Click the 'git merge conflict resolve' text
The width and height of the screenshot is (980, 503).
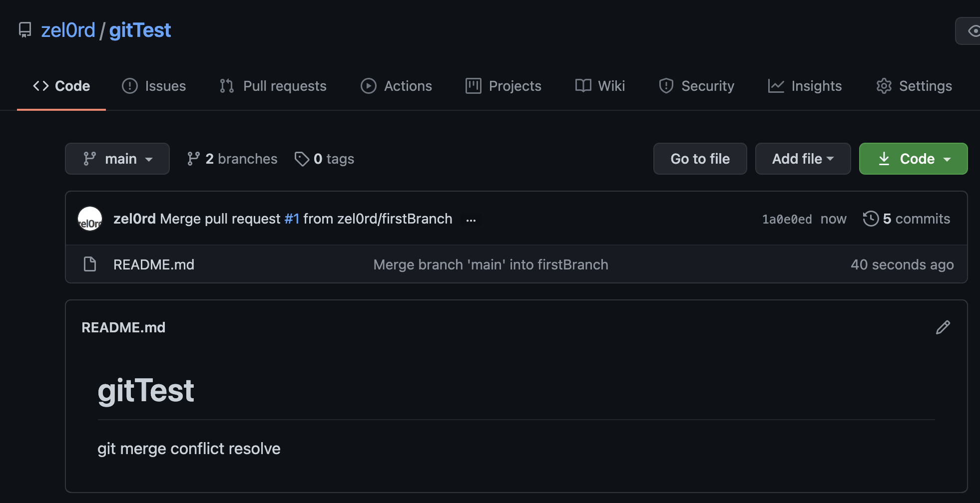pyautogui.click(x=189, y=449)
